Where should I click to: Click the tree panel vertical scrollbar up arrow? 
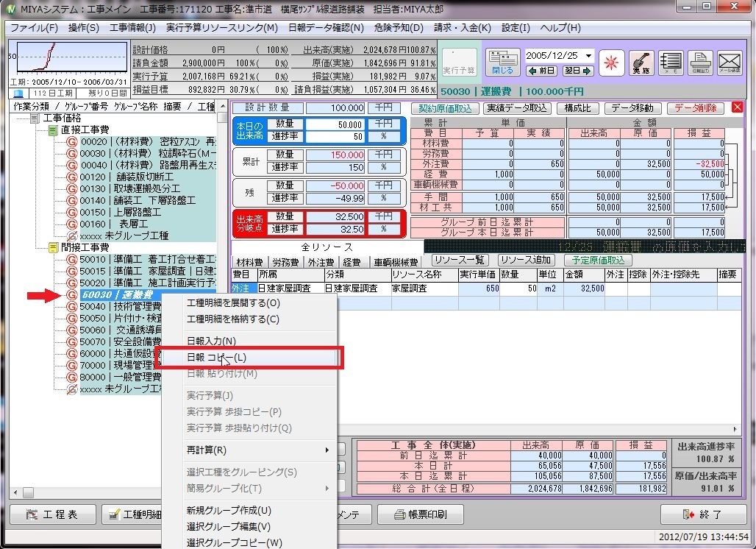click(222, 107)
